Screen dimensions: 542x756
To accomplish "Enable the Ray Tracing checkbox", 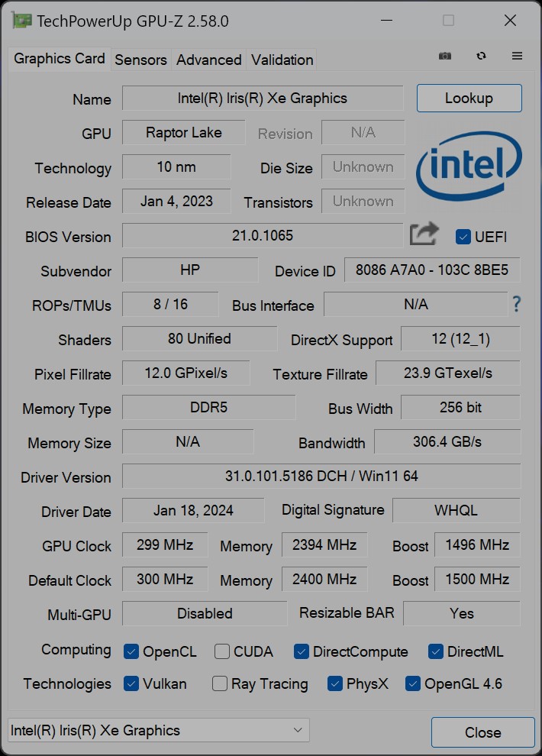I will pyautogui.click(x=220, y=683).
